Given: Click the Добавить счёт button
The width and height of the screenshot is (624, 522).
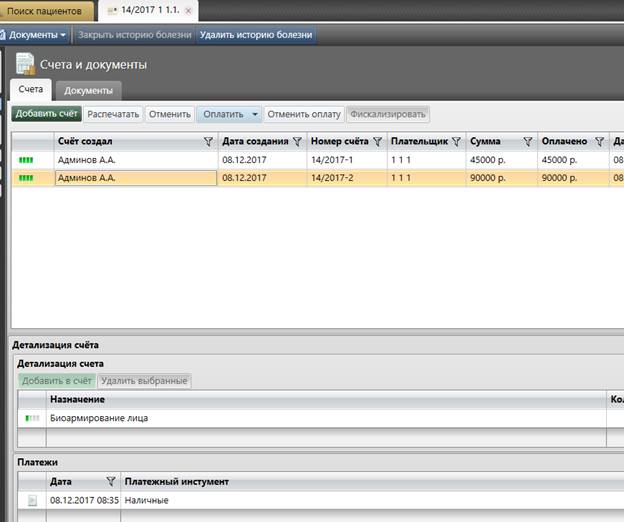Looking at the screenshot, I should [46, 114].
